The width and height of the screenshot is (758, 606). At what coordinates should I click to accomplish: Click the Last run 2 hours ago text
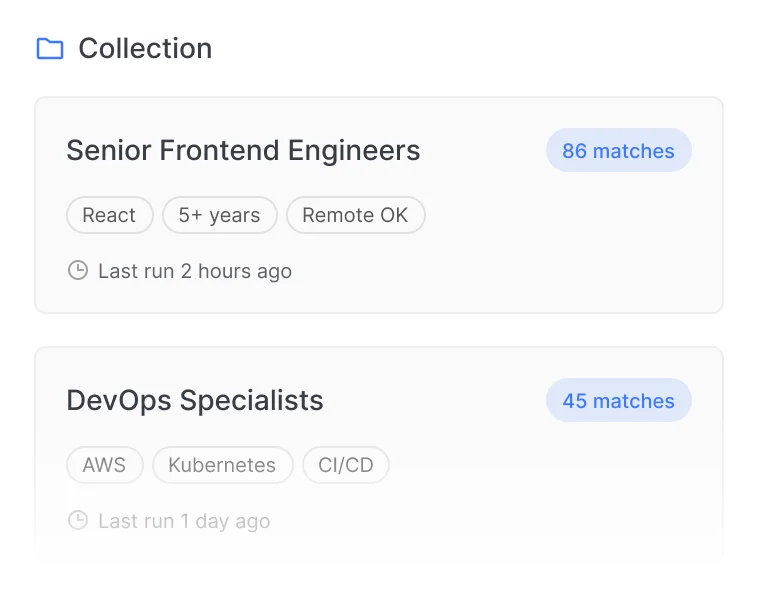pyautogui.click(x=195, y=271)
